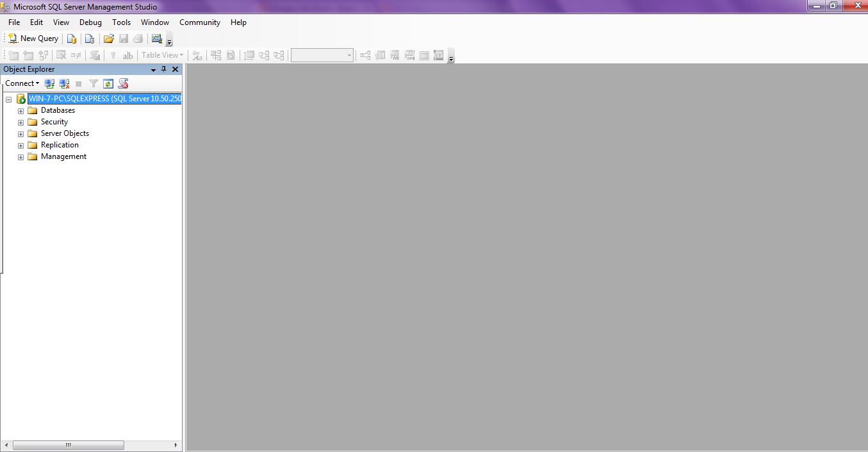Viewport: 868px width, 452px height.
Task: Open the View menu
Action: (61, 22)
